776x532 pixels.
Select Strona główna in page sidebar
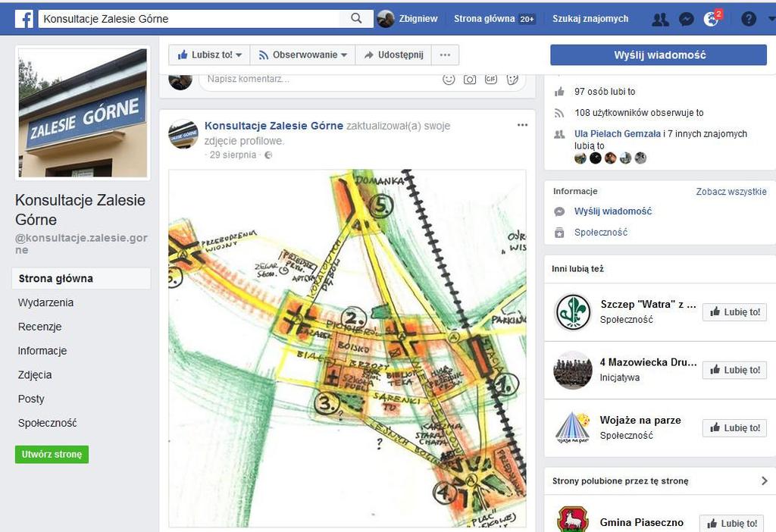(81, 279)
